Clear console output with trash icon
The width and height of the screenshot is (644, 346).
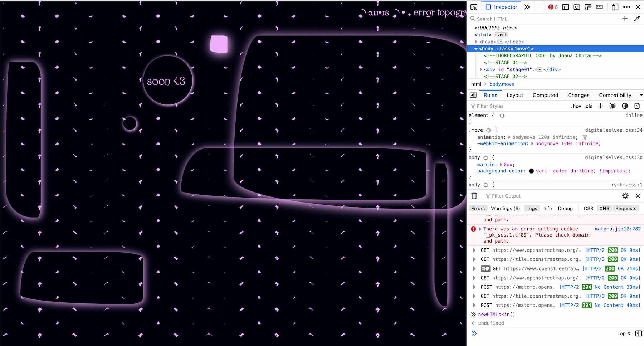point(474,196)
